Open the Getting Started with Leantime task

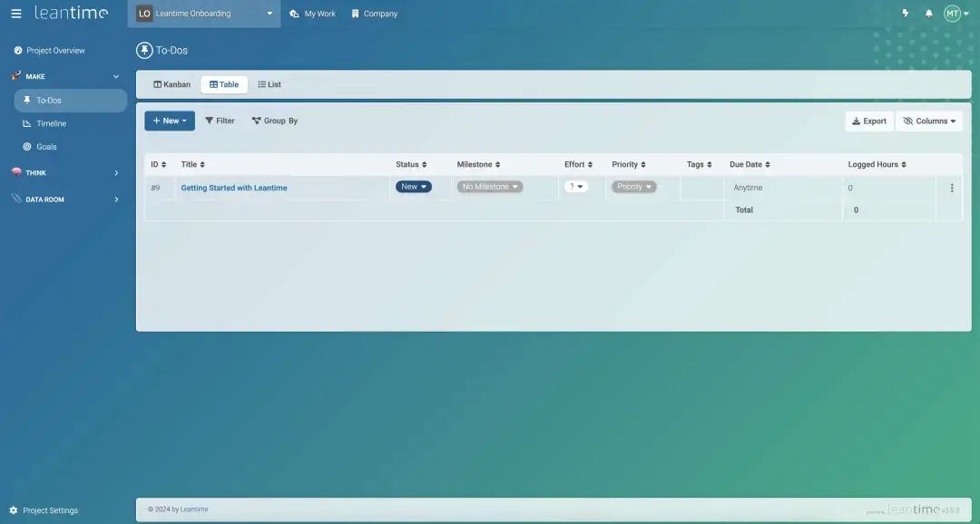pos(234,188)
